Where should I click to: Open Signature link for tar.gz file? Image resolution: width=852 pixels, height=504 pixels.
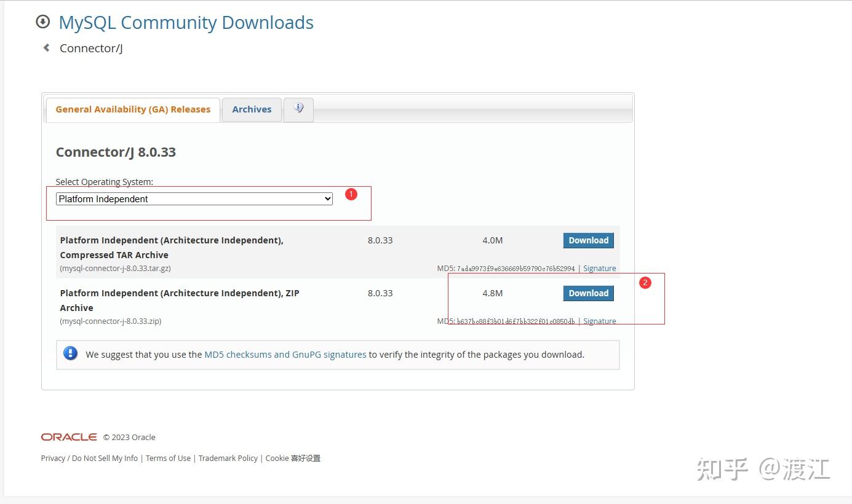599,269
